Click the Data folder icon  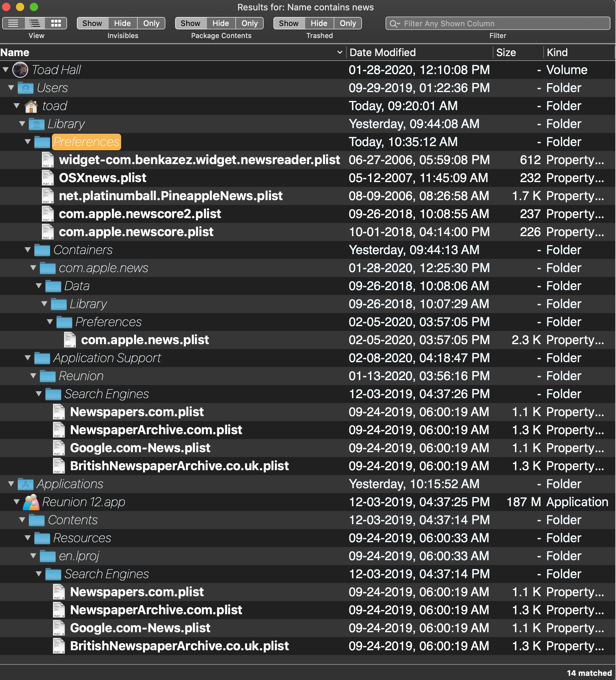53,286
